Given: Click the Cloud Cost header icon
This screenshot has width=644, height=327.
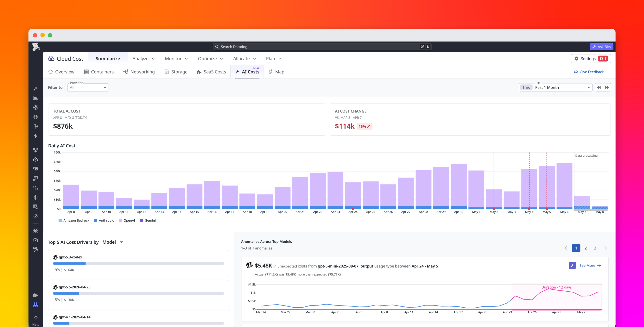Looking at the screenshot, I should tap(51, 58).
